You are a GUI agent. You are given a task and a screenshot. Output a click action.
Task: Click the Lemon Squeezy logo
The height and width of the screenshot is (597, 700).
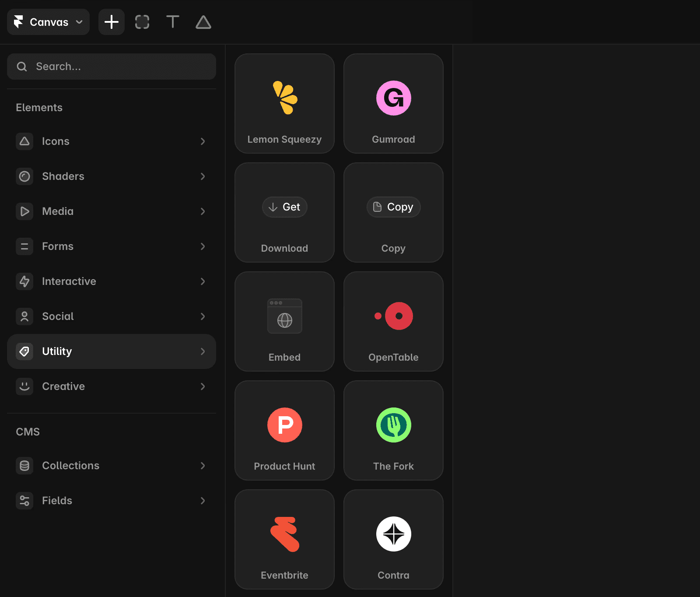click(285, 98)
